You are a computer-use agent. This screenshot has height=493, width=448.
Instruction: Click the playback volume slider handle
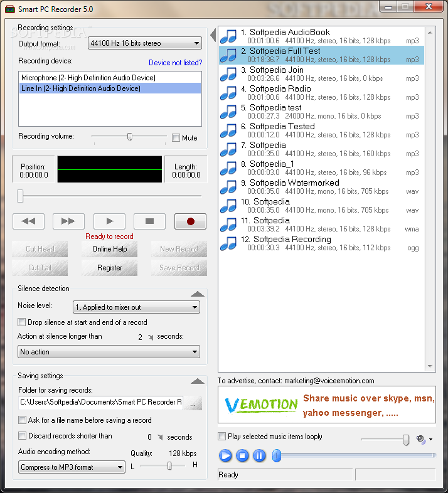click(406, 440)
